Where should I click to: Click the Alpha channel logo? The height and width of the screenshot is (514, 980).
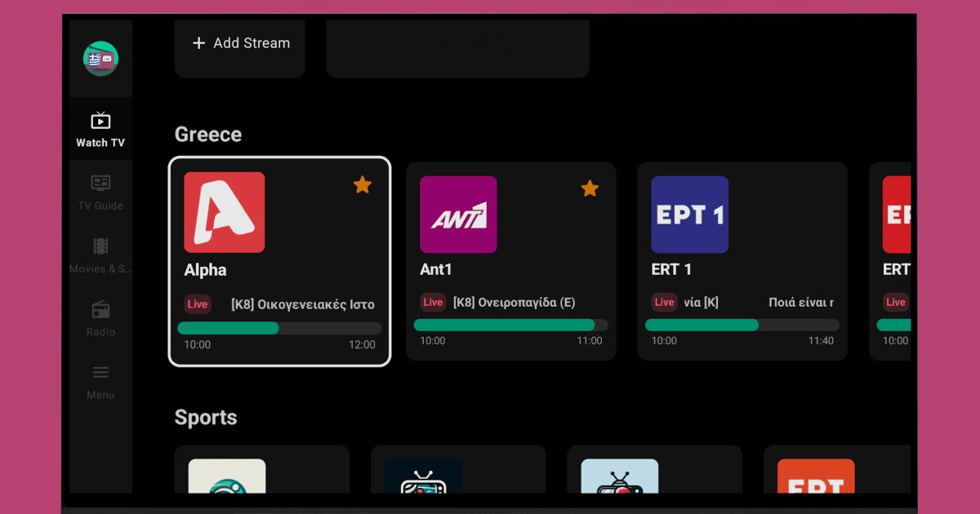[225, 212]
